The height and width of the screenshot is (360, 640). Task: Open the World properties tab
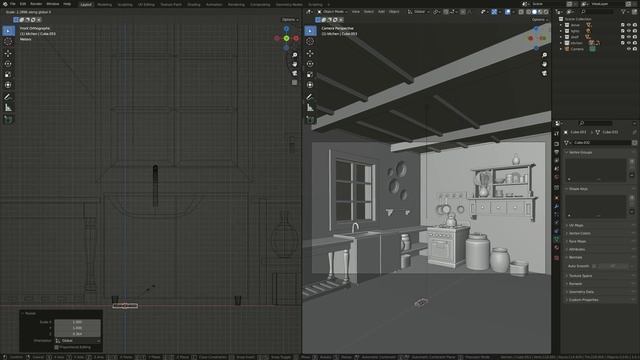556,177
